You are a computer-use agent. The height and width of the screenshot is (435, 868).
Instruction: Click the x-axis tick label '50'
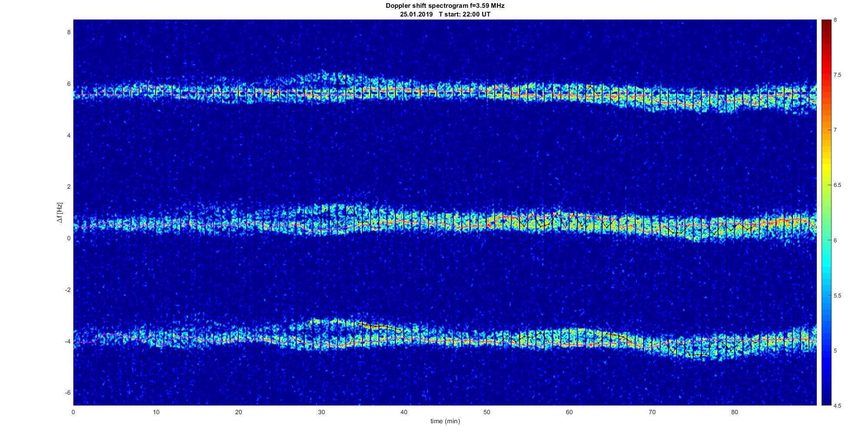click(487, 412)
